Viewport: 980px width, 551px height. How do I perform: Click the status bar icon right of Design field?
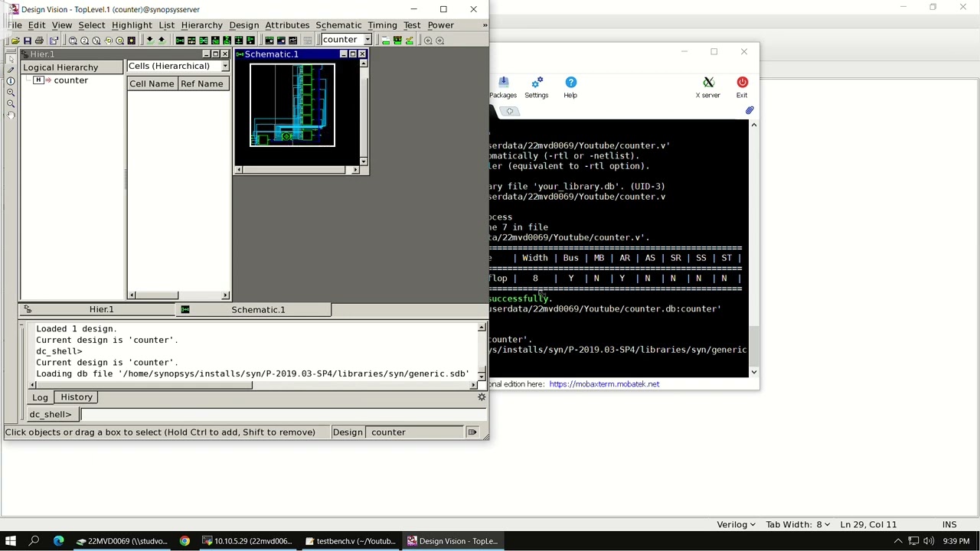pos(472,432)
